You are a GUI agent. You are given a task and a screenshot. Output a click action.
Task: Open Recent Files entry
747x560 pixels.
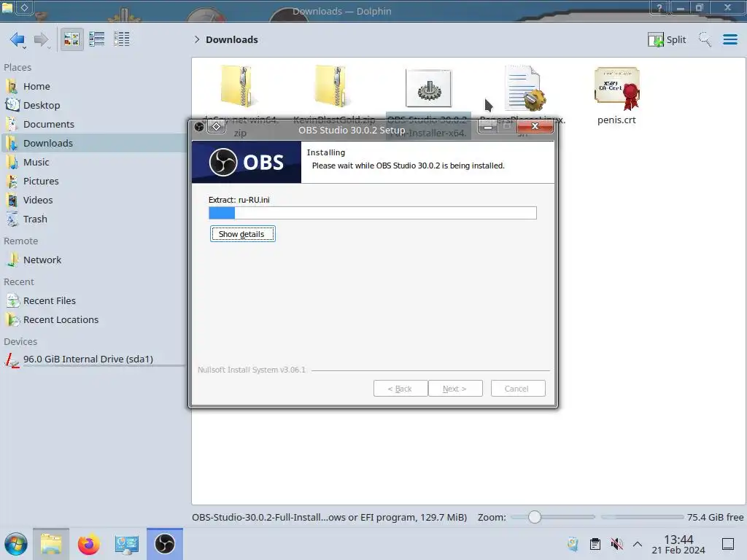[93, 301]
